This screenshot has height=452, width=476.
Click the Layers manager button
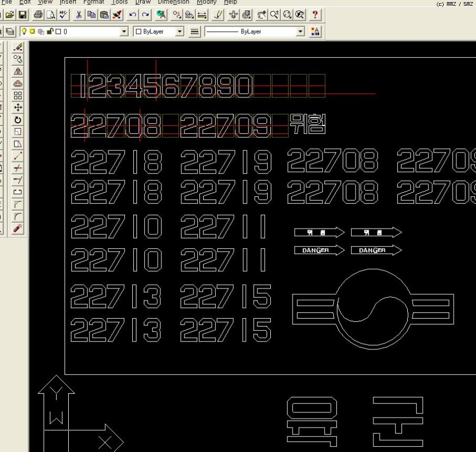pyautogui.click(x=10, y=32)
